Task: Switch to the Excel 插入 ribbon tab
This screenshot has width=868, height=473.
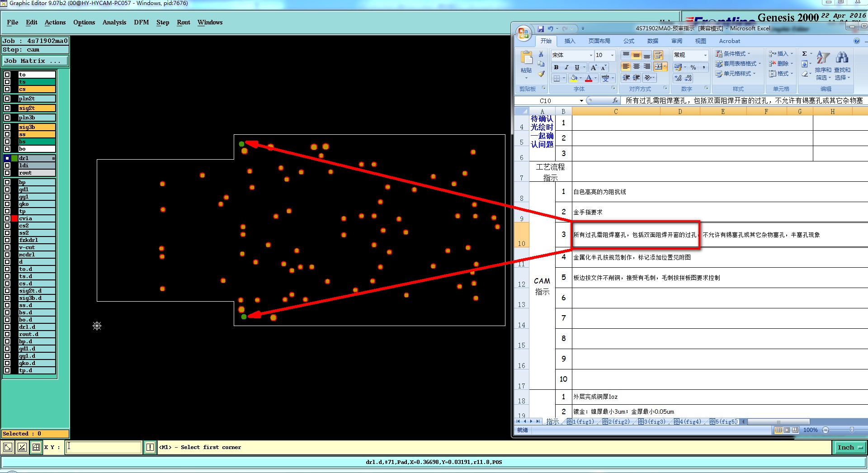Action: click(570, 41)
